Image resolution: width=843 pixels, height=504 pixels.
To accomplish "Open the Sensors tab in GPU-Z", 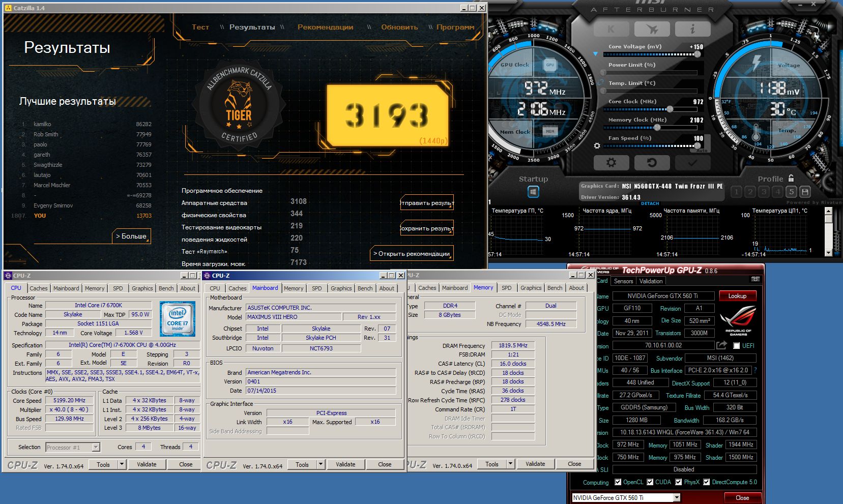I will click(x=623, y=281).
